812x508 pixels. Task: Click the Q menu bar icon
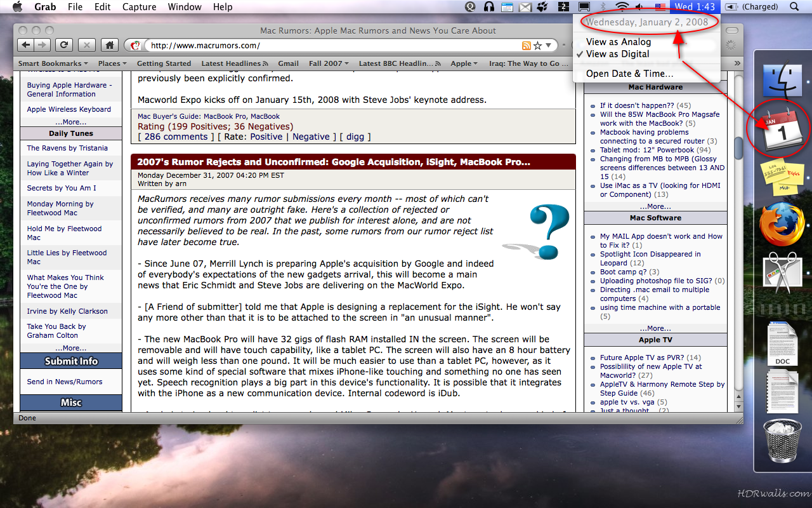[471, 7]
